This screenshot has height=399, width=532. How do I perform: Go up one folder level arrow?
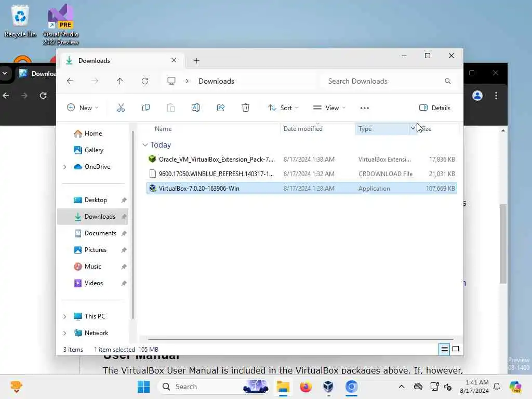tap(120, 81)
